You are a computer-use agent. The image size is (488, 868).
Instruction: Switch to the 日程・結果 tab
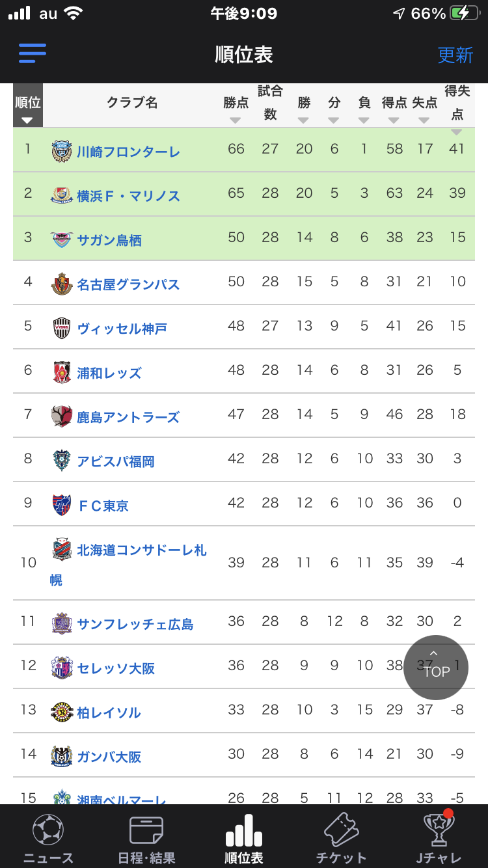coord(146,839)
